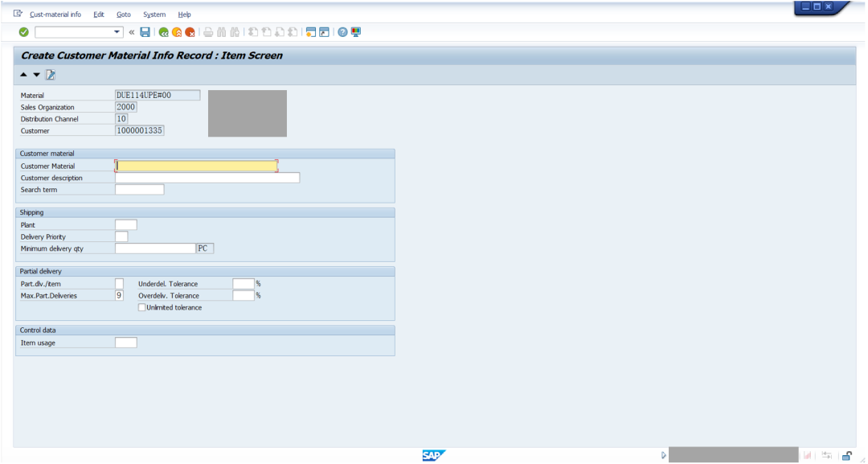Collapse command field with double chevron
Screen dimensions: 868x464
pos(131,32)
